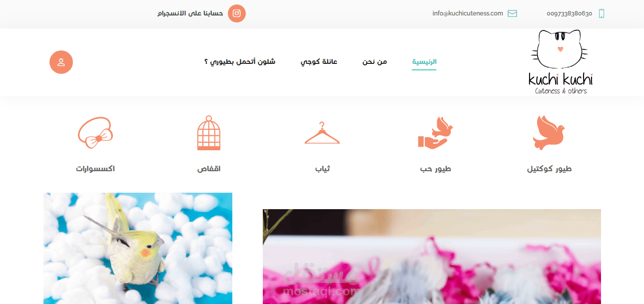Image resolution: width=644 pixels, height=304 pixels.
Task: Click the mobile phone icon
Action: (602, 13)
